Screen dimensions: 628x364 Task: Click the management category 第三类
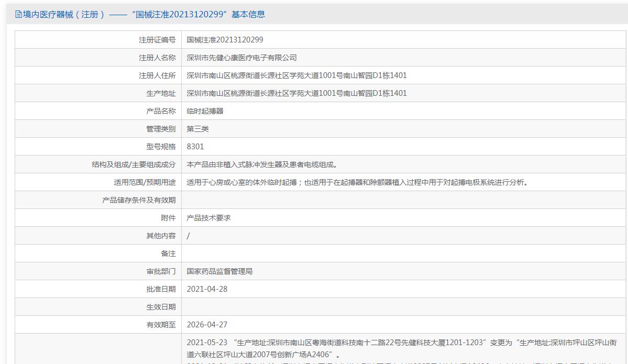click(198, 129)
